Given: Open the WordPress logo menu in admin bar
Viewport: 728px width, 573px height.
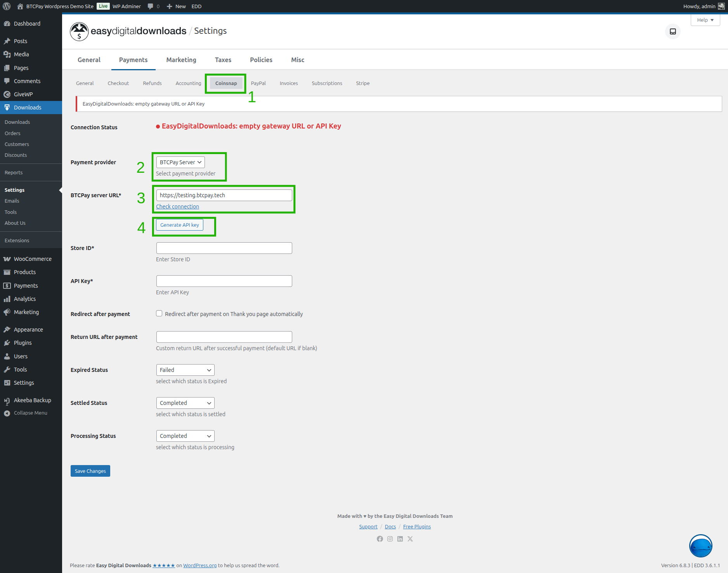Looking at the screenshot, I should click(x=6, y=6).
